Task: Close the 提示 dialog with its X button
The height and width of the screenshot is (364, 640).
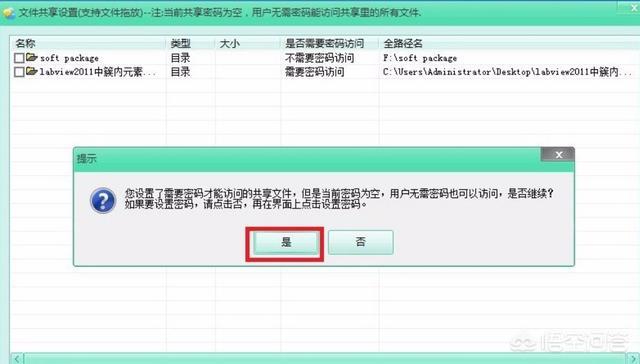Action: 558,155
